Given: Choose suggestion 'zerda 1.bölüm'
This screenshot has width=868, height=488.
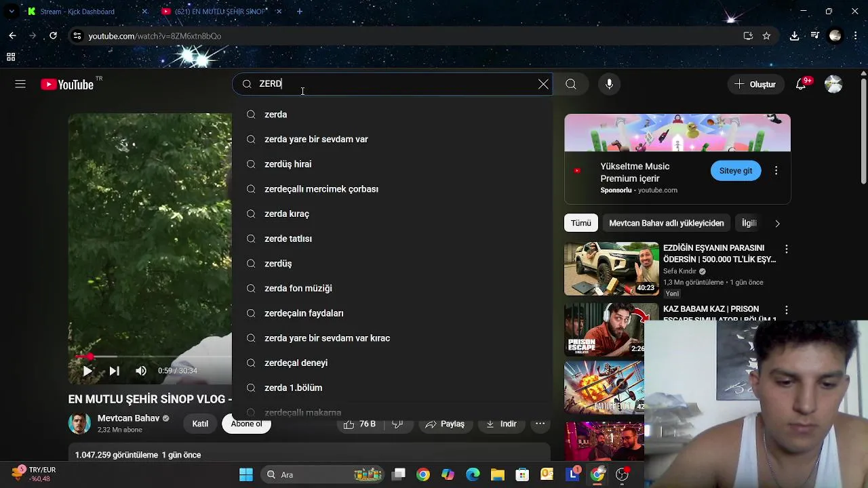Looking at the screenshot, I should [392, 388].
